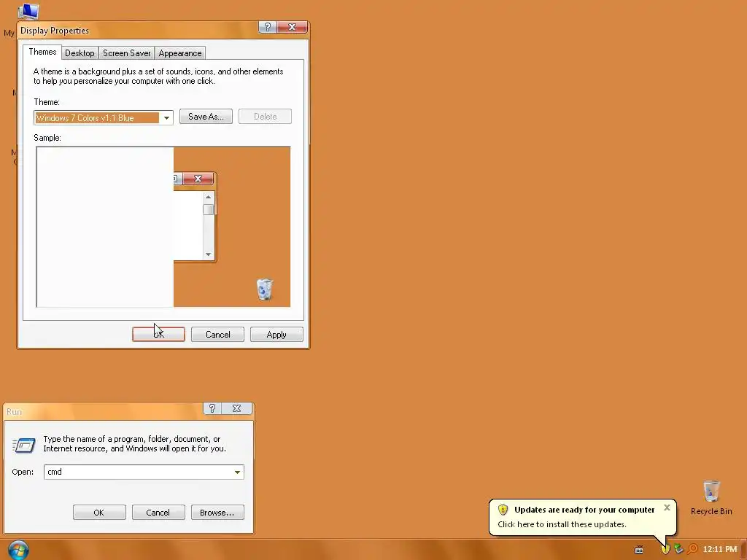This screenshot has width=747, height=560.
Task: Click the My Computer desktop icon
Action: coord(27,10)
